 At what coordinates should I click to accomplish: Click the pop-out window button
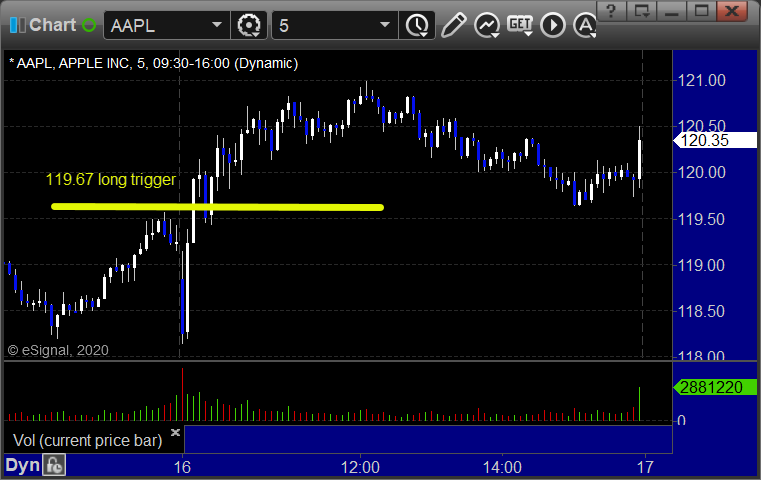[641, 11]
